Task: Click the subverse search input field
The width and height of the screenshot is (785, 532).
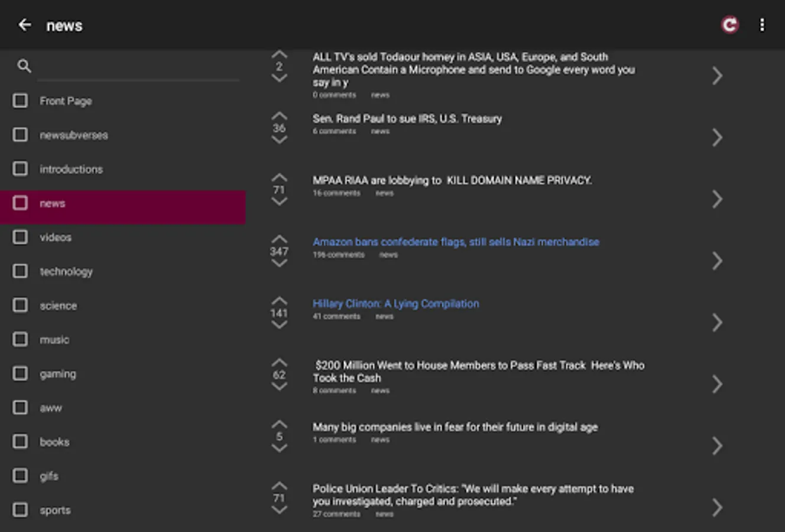Action: click(x=138, y=67)
